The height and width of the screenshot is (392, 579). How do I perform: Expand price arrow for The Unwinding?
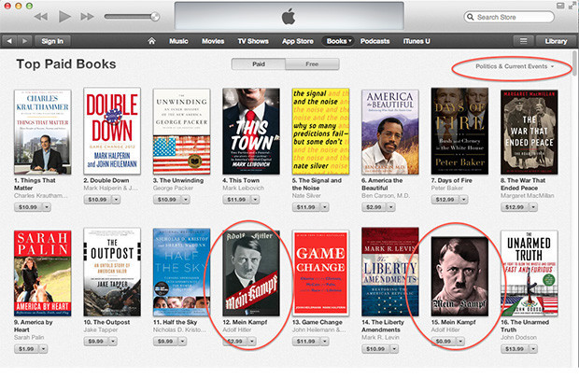coord(186,200)
